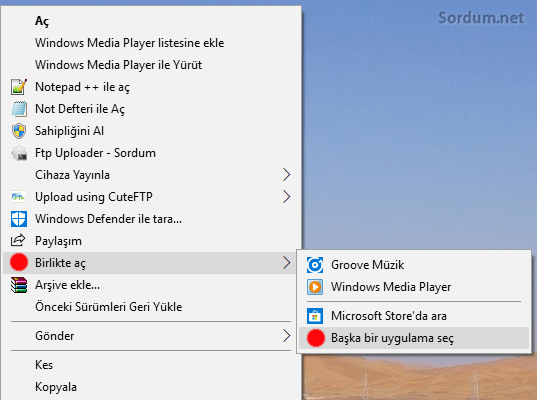Expand the Upload using CuteFTP arrow
Screen dimensions: 537x400
[x=287, y=197]
